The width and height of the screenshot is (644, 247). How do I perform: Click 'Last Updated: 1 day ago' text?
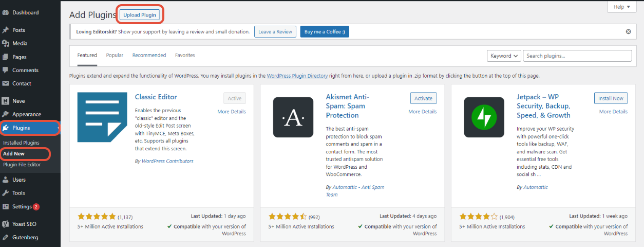(217, 216)
